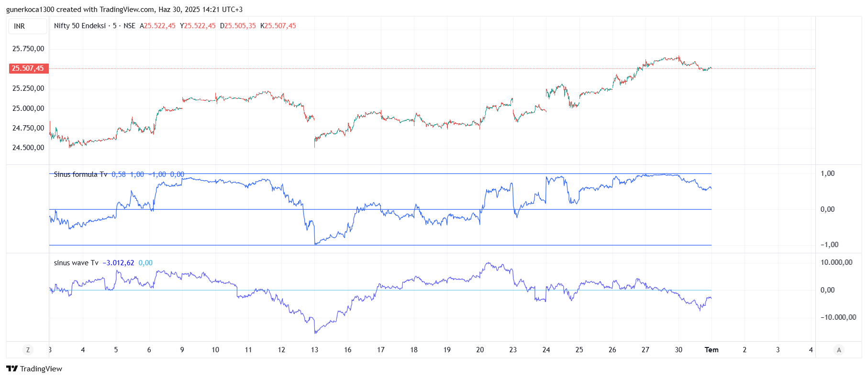Click the 10.000,00 scale label
The height and width of the screenshot is (379, 868).
(x=836, y=262)
